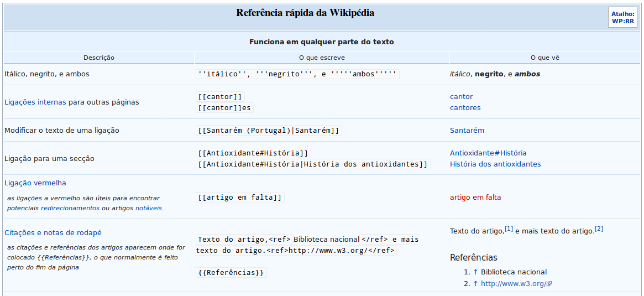Open the 'Ligações internas' link
This screenshot has height=296, width=644.
pyautogui.click(x=35, y=102)
